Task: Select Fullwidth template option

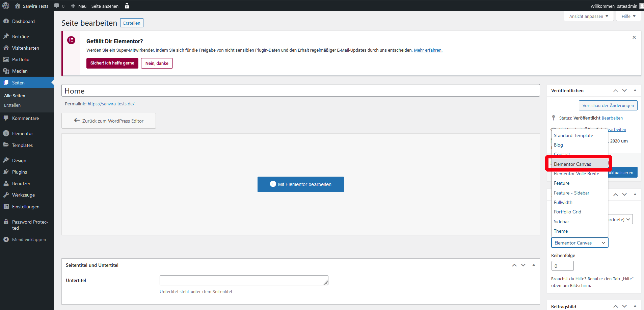Action: (x=580, y=202)
